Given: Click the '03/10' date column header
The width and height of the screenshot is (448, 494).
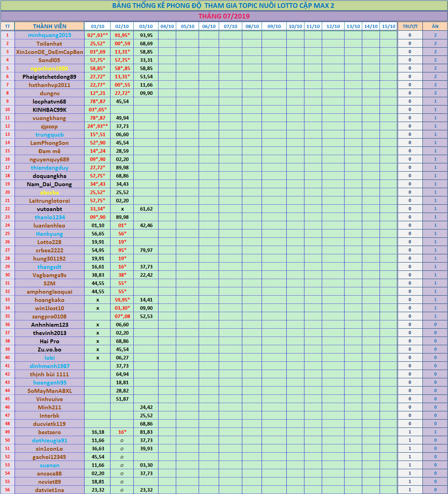Looking at the screenshot, I should 146,26.
